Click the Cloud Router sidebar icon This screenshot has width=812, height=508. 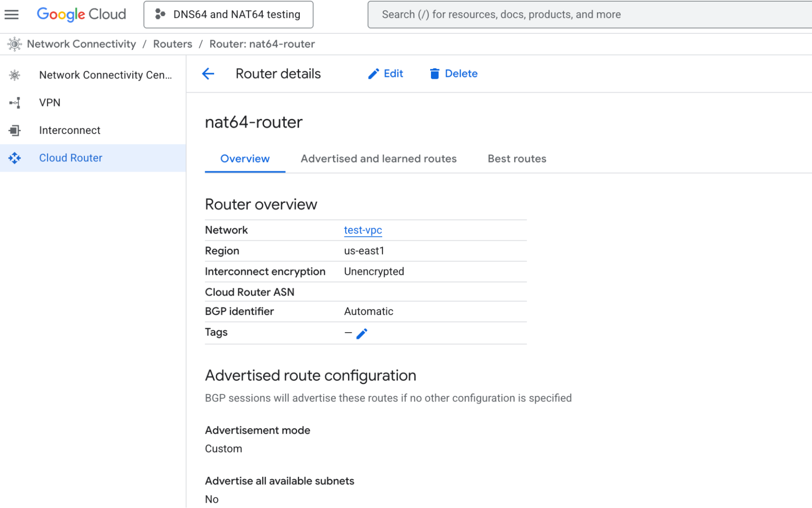tap(15, 158)
